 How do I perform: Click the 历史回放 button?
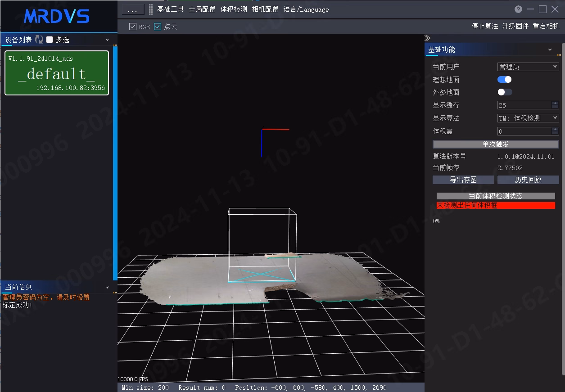click(x=528, y=180)
